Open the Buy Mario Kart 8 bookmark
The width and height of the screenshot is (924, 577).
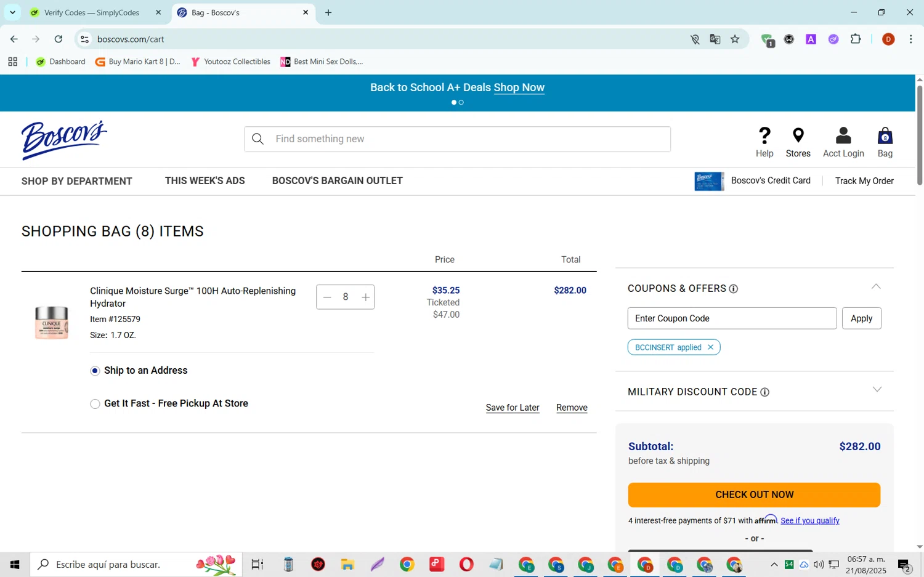(138, 62)
